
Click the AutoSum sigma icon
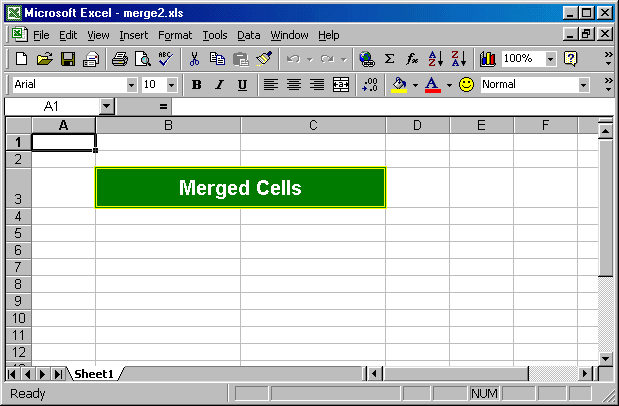[390, 59]
